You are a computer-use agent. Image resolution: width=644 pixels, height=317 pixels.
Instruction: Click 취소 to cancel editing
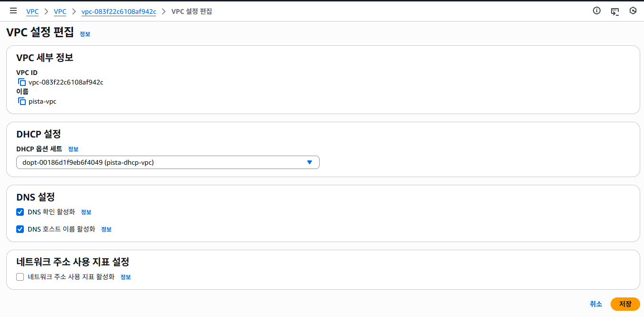point(596,304)
